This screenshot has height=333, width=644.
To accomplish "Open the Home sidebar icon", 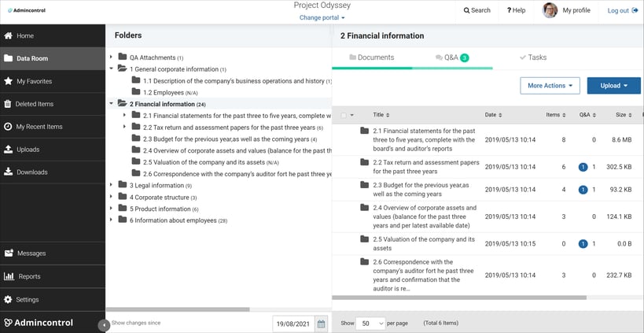I will tap(8, 35).
